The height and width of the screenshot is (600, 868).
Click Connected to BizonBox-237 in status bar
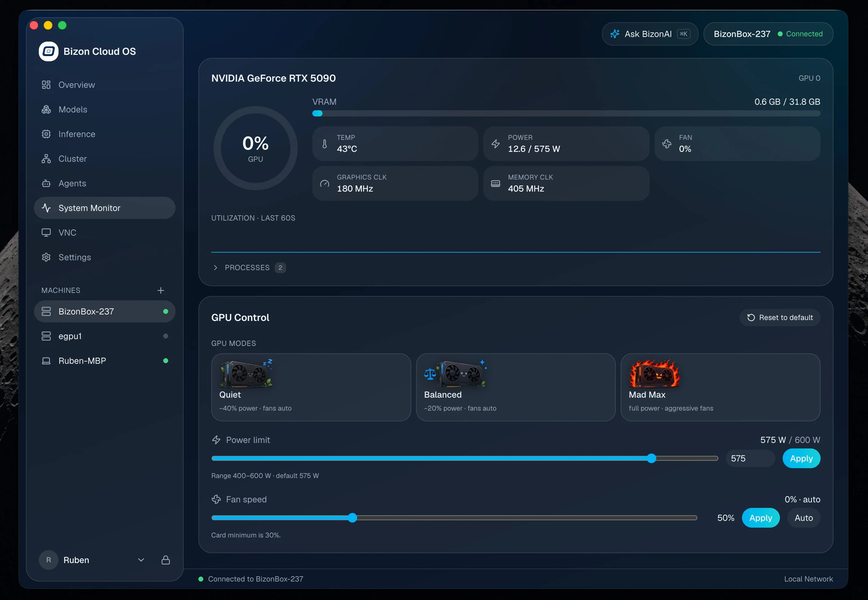(256, 579)
